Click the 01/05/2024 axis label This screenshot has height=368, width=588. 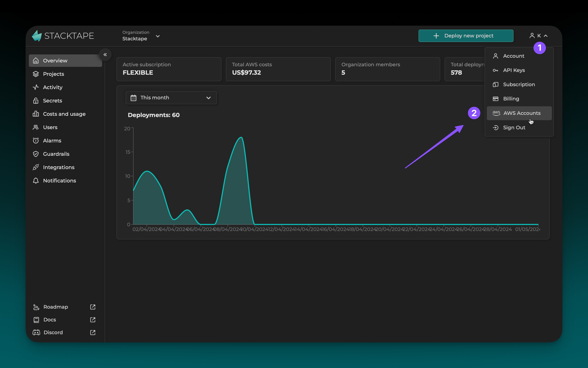(x=527, y=229)
